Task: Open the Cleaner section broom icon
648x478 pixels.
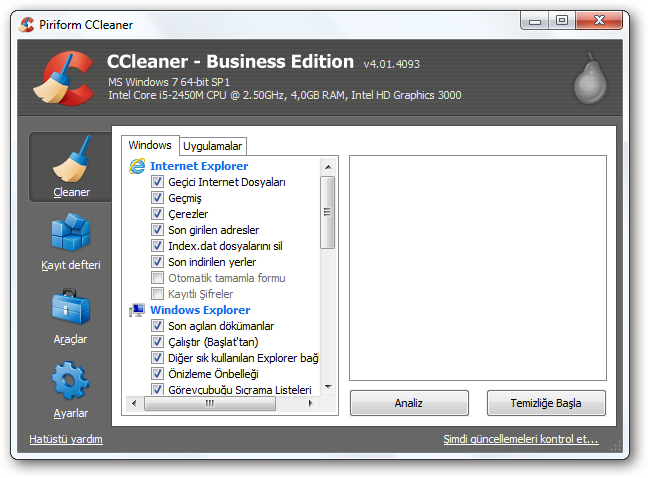Action: 71,160
